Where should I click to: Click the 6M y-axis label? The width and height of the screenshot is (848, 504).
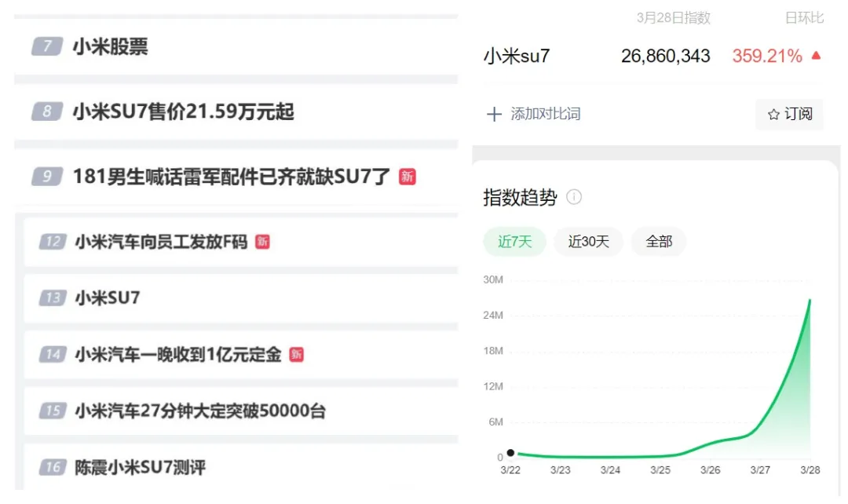495,422
